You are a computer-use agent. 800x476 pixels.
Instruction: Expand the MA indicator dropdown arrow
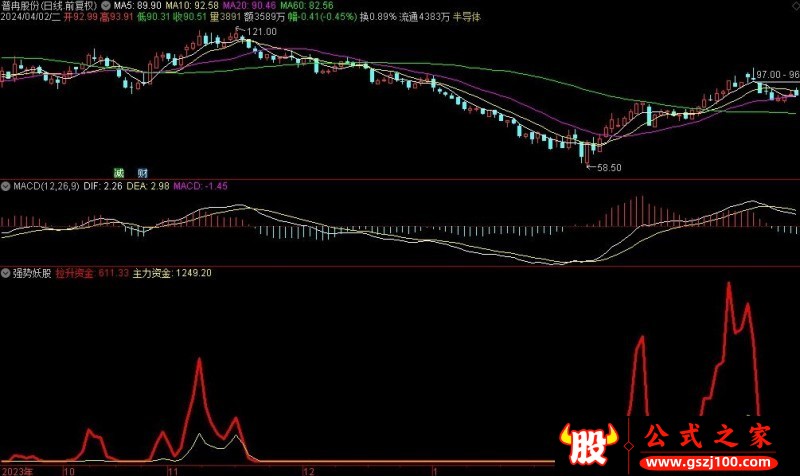(106, 6)
